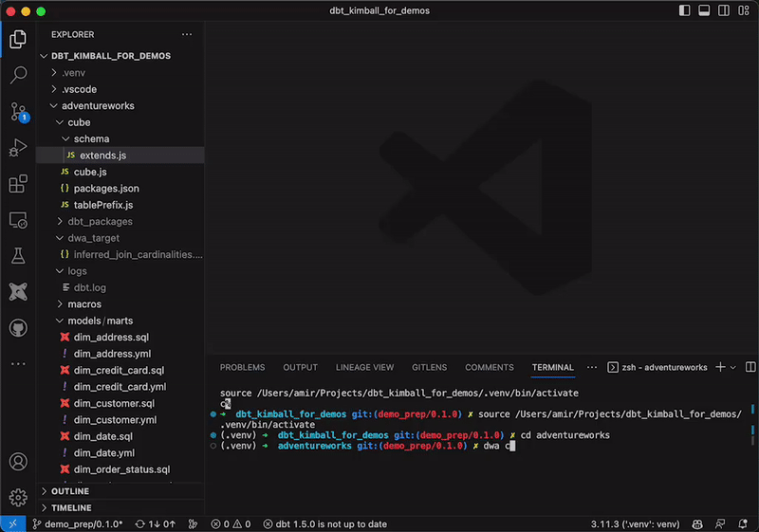
Task: Switch to the OUTPUT tab
Action: point(300,367)
